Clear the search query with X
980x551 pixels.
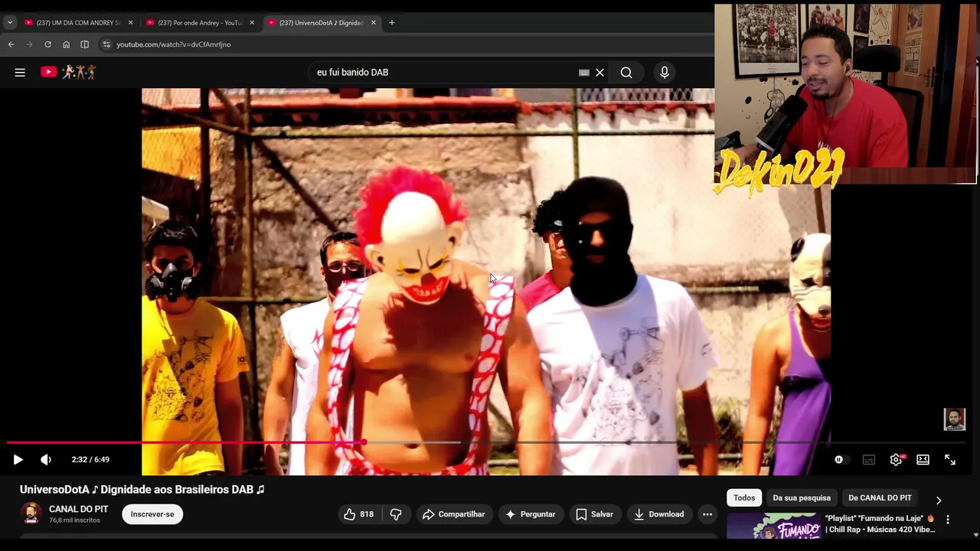(599, 72)
